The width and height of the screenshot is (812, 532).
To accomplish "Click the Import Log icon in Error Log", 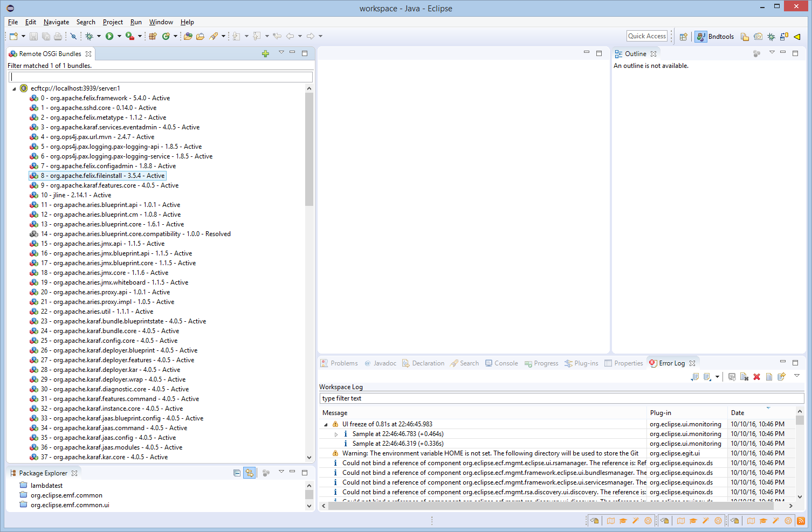I will pyautogui.click(x=707, y=377).
